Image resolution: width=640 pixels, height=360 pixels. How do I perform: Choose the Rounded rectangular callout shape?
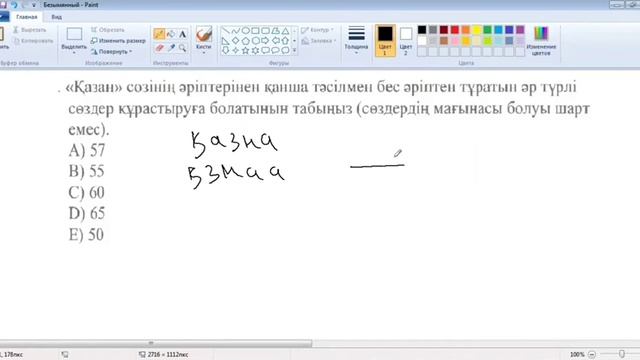coord(265,50)
